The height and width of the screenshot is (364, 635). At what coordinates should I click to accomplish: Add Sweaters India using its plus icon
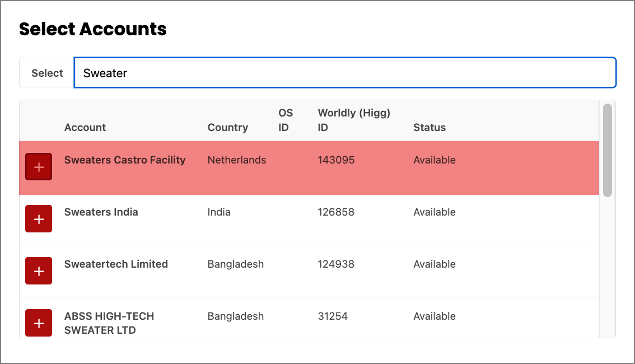39,219
